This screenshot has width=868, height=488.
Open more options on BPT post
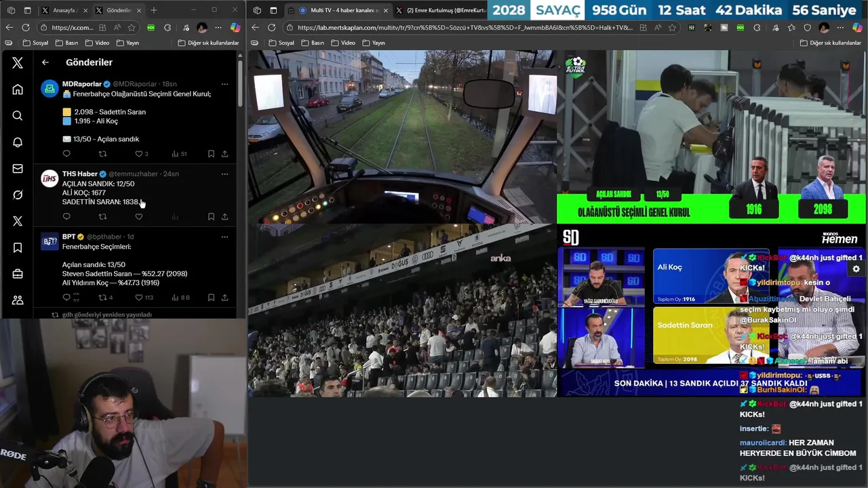pyautogui.click(x=224, y=237)
